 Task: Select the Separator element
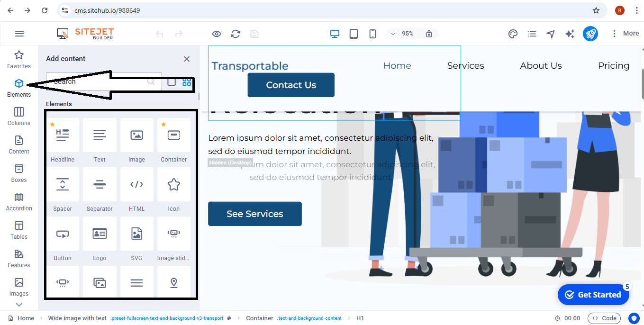point(100,190)
